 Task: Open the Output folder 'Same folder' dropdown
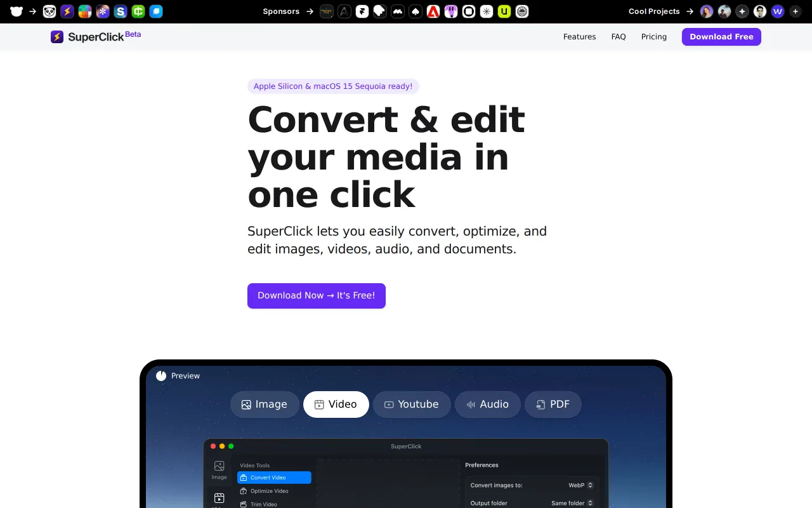click(x=572, y=503)
